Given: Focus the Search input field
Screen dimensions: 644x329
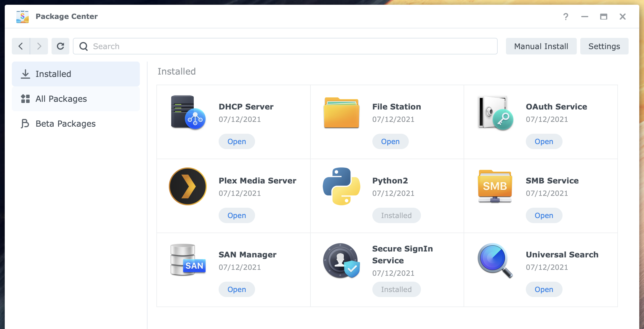Looking at the screenshot, I should [285, 46].
